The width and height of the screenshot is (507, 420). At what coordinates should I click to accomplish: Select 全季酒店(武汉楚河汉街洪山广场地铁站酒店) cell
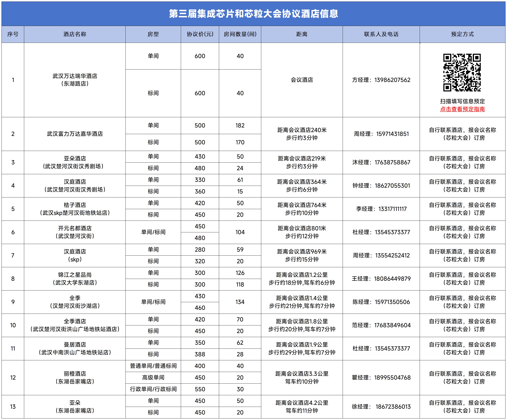[x=75, y=325]
